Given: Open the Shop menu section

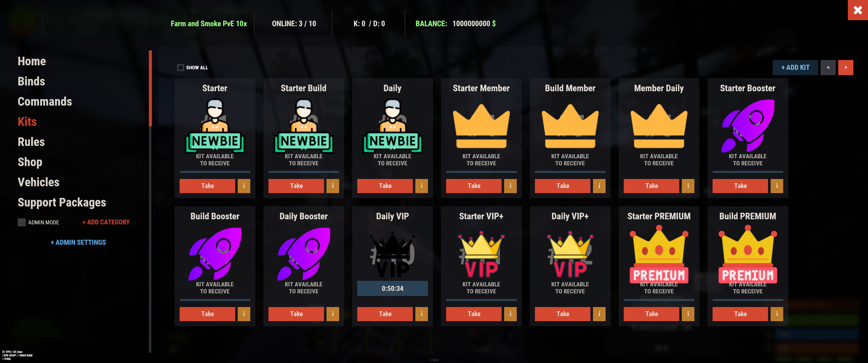Looking at the screenshot, I should tap(30, 162).
